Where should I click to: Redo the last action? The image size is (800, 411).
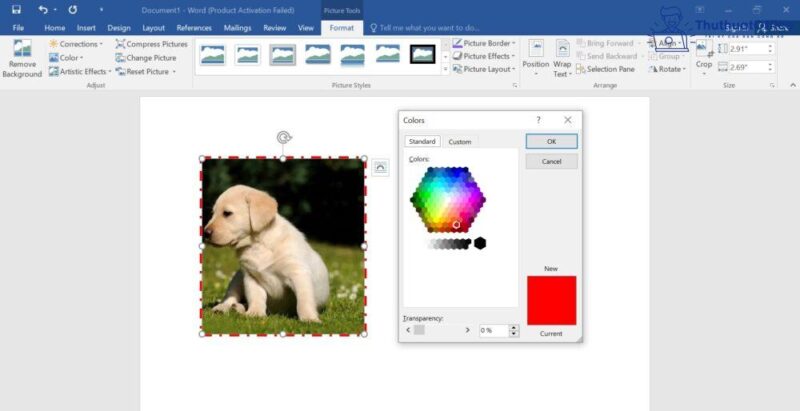73,10
